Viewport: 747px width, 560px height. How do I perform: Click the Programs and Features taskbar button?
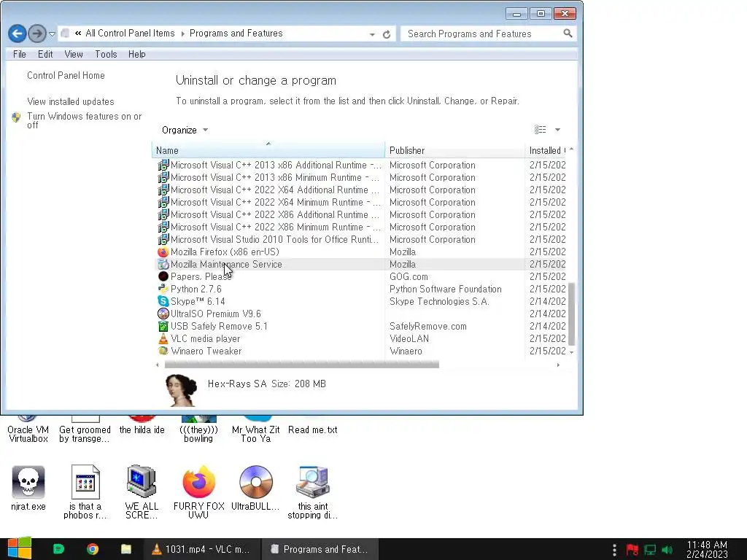point(320,549)
